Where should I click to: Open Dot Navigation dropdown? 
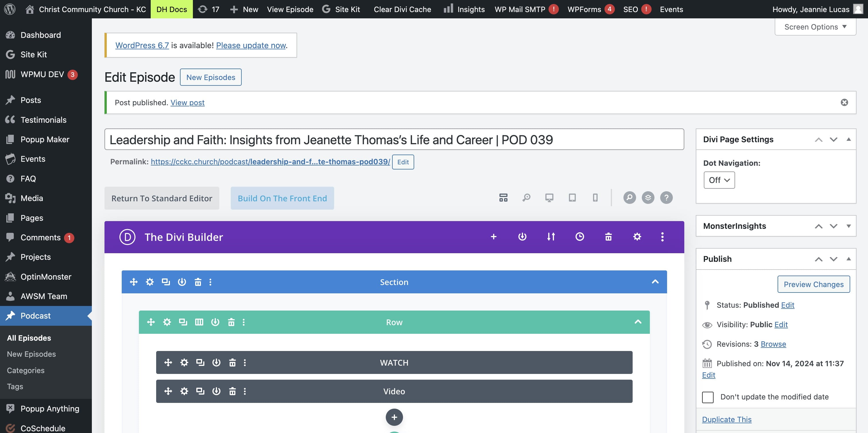tap(719, 180)
